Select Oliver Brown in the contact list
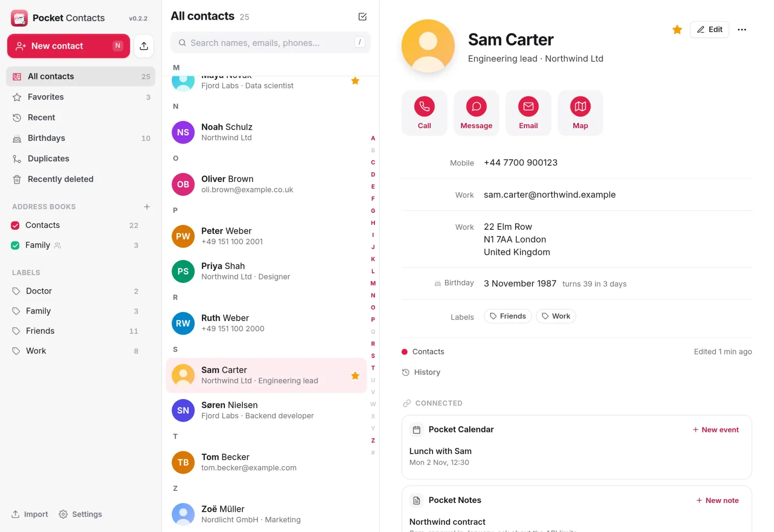The width and height of the screenshot is (774, 532). click(x=266, y=184)
